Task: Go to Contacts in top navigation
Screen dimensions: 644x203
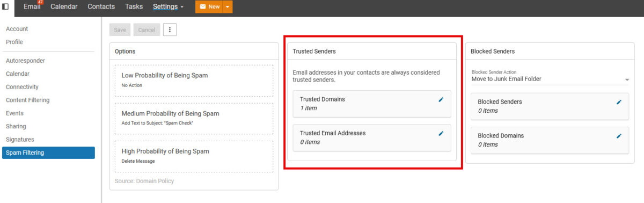Action: 101,6
